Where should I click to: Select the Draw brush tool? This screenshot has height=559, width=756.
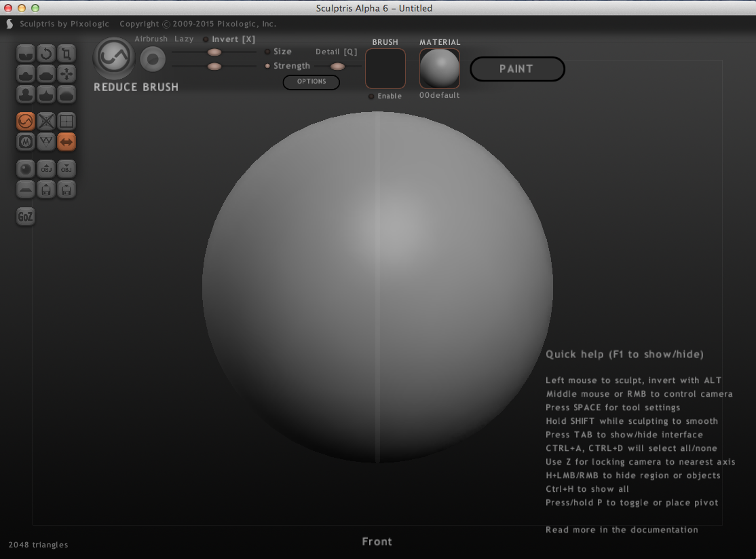click(26, 74)
